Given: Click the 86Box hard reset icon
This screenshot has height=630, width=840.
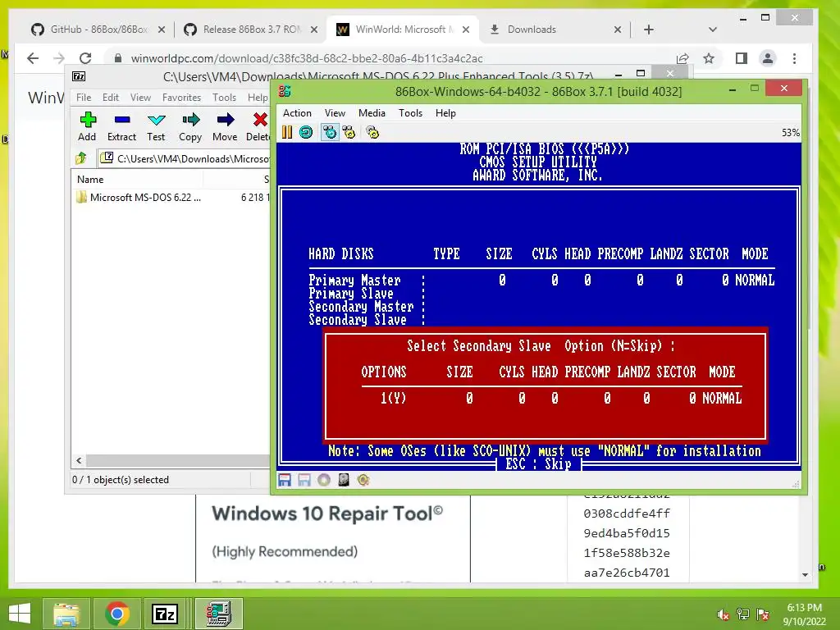Looking at the screenshot, I should 306,132.
